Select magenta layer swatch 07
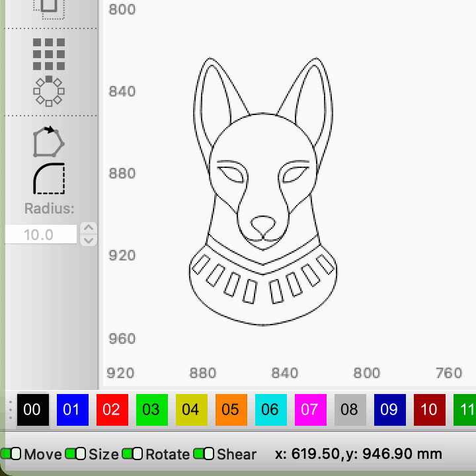Image resolution: width=476 pixels, height=476 pixels. [310, 410]
